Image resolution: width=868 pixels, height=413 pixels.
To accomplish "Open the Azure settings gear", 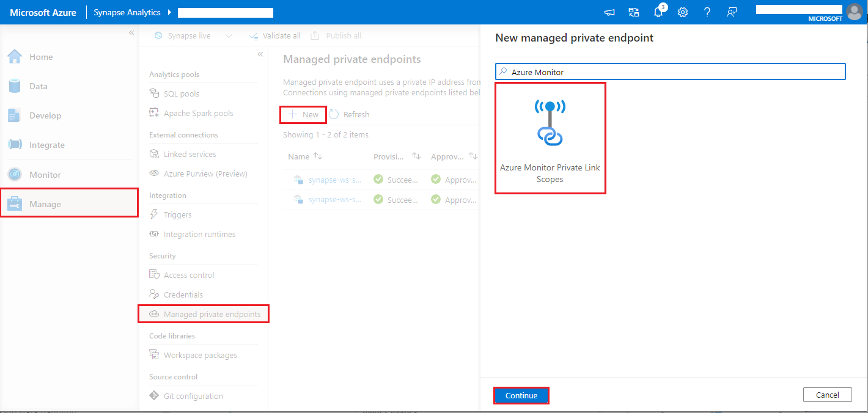I will [x=682, y=12].
